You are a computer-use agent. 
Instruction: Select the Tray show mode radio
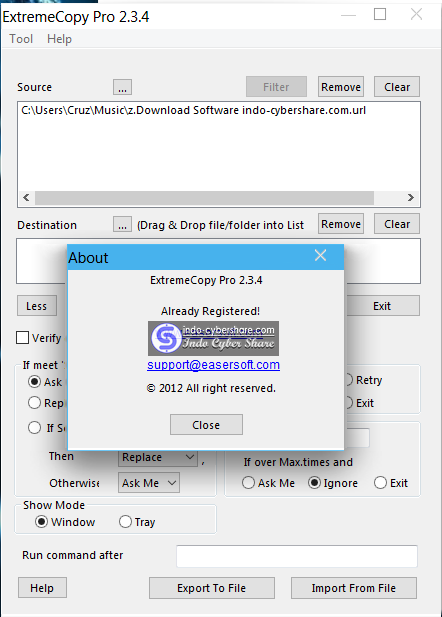[x=125, y=522]
